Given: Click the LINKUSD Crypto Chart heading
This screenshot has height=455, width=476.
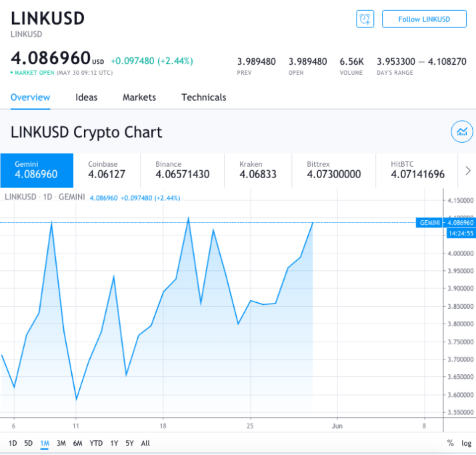Looking at the screenshot, I should point(87,132).
